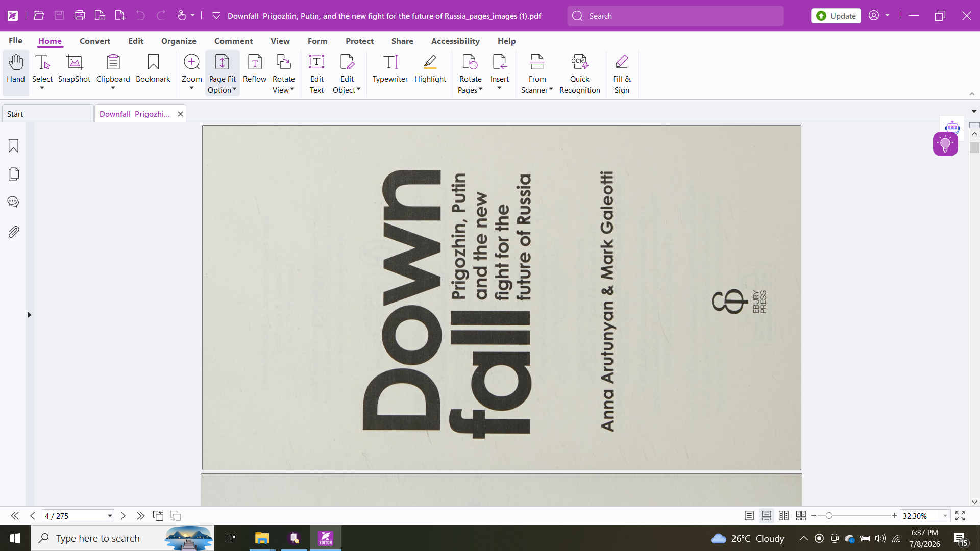Switch to continuous page view
Viewport: 980px width, 551px height.
(767, 516)
